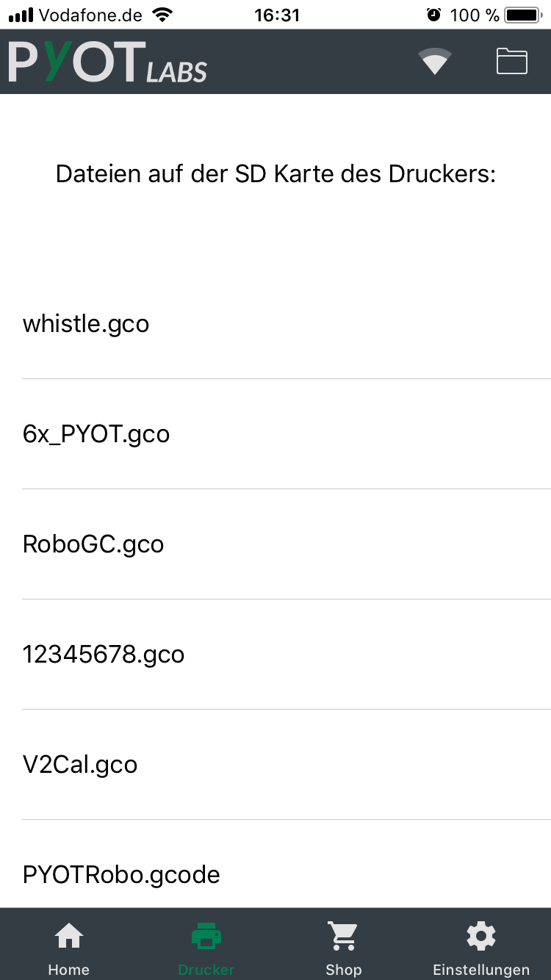551x980 pixels.
Task: Select the whistle.gco file
Action: tap(86, 324)
